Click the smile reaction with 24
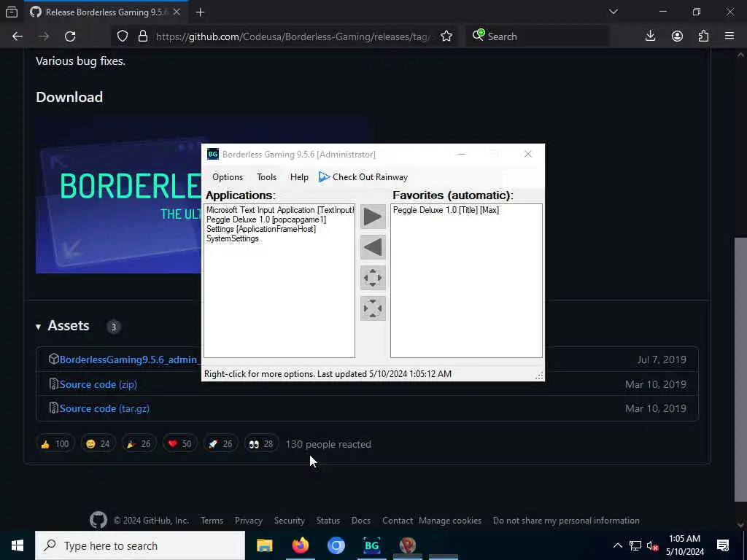Screen dimensions: 747x560 click(98, 444)
